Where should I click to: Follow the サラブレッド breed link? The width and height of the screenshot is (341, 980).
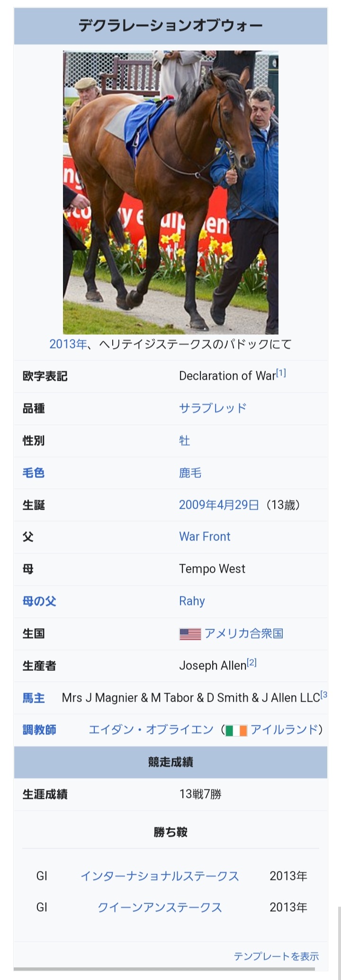point(213,408)
